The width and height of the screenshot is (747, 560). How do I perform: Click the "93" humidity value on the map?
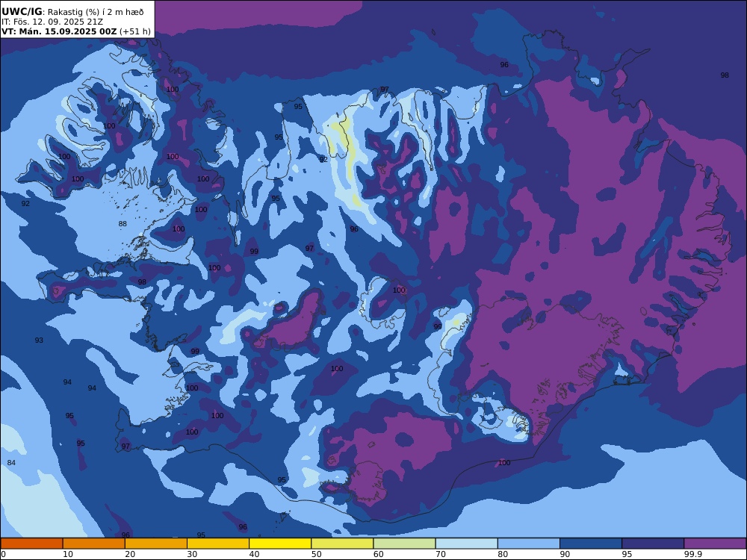tap(39, 340)
